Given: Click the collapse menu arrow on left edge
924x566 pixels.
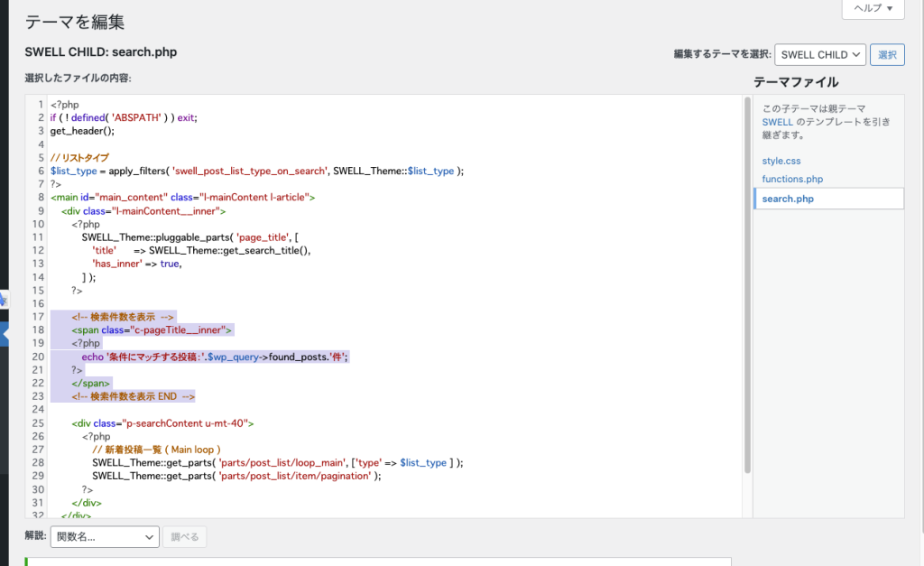Looking at the screenshot, I should 5,334.
